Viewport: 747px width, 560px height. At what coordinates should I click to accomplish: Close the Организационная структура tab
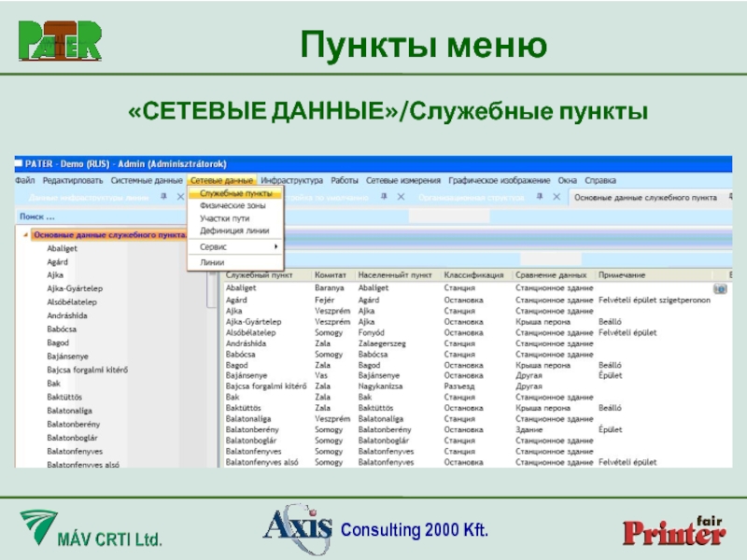[557, 197]
